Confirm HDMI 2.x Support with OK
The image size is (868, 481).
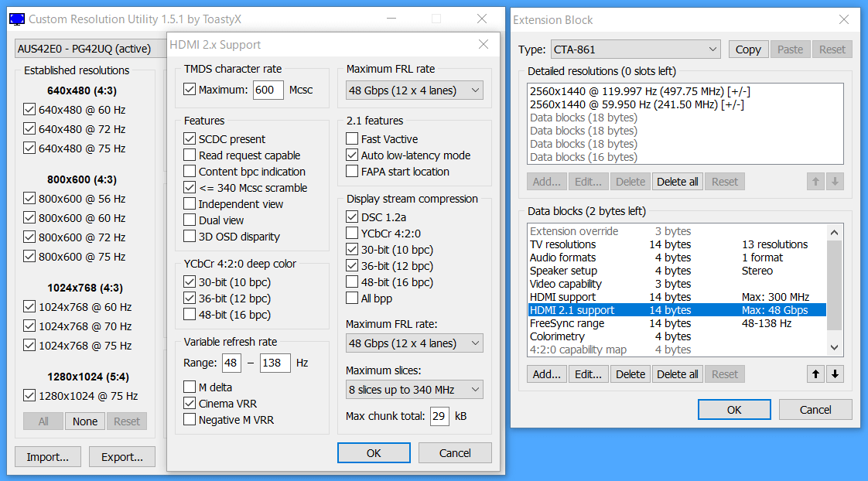coord(374,452)
